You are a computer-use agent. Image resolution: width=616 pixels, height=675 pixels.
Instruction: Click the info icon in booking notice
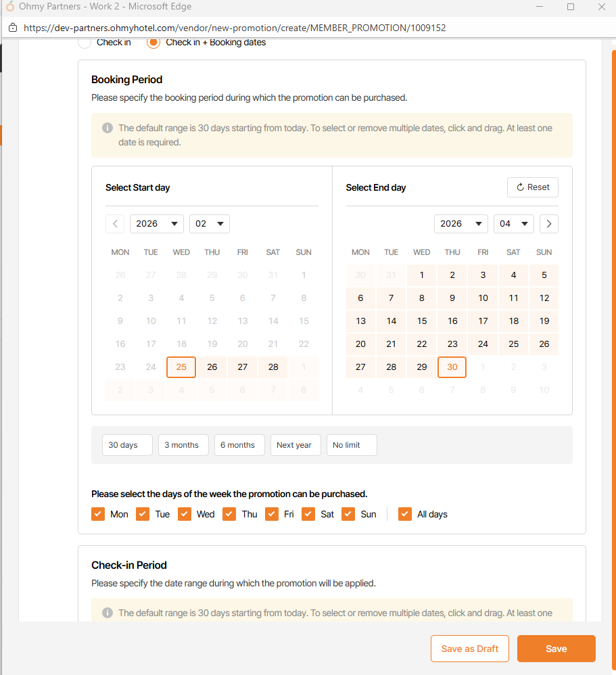(108, 128)
